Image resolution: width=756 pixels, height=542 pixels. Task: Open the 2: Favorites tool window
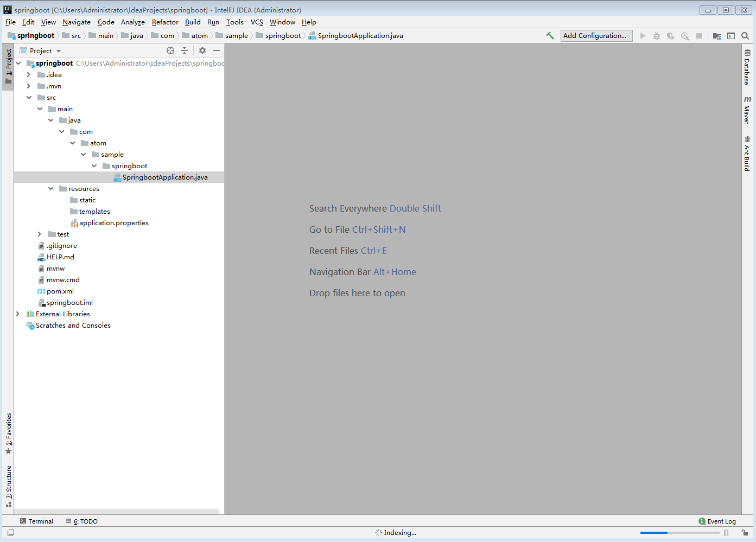pyautogui.click(x=8, y=434)
